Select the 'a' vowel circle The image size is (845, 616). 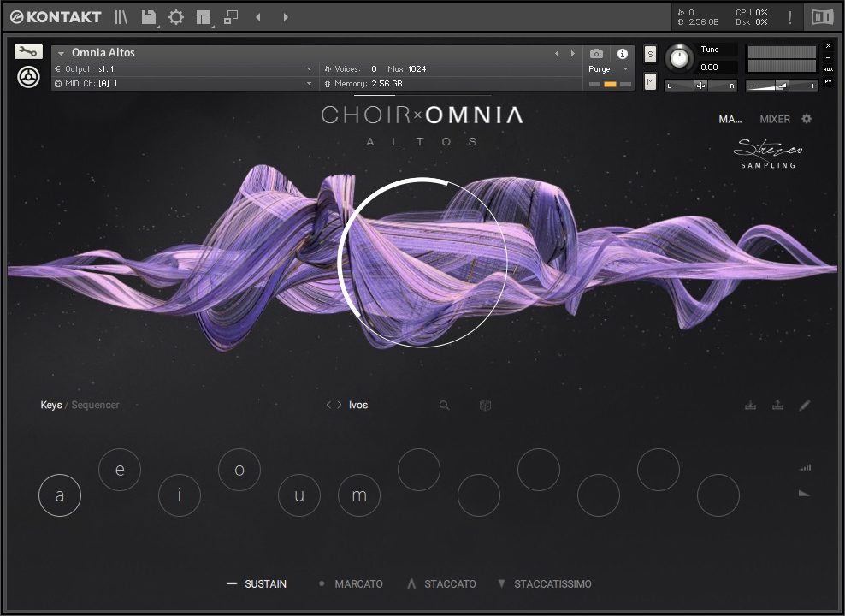(60, 495)
